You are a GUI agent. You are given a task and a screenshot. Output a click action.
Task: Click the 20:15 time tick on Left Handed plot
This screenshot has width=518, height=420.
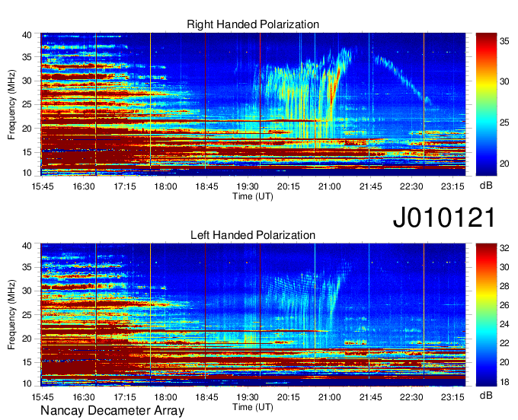pos(289,397)
